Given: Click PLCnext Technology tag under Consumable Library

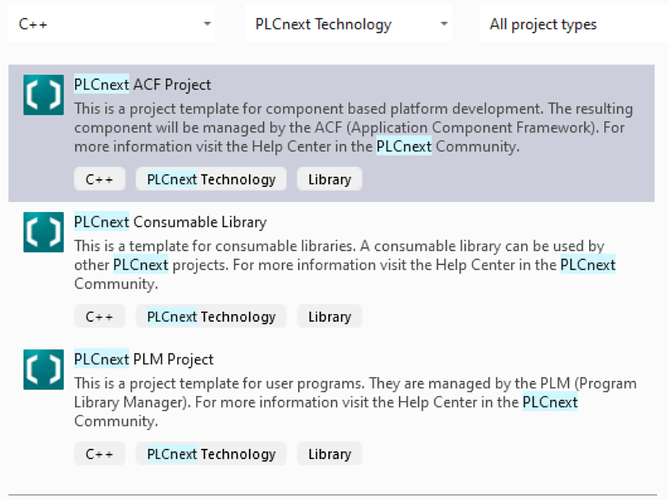Looking at the screenshot, I should tap(211, 317).
